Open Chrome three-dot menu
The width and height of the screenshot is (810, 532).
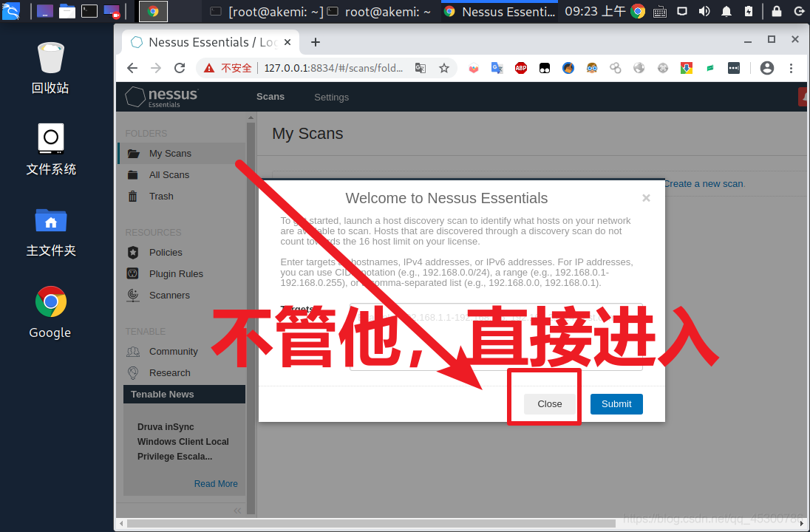[791, 68]
